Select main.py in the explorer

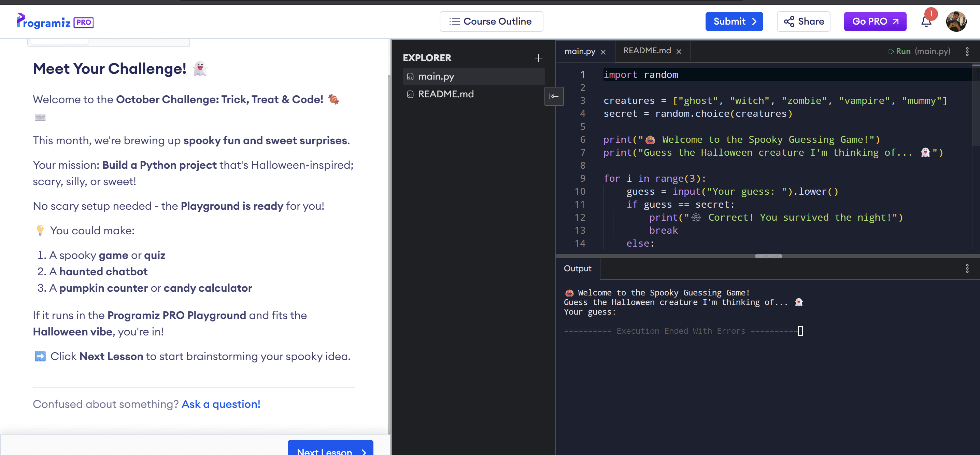pos(436,77)
